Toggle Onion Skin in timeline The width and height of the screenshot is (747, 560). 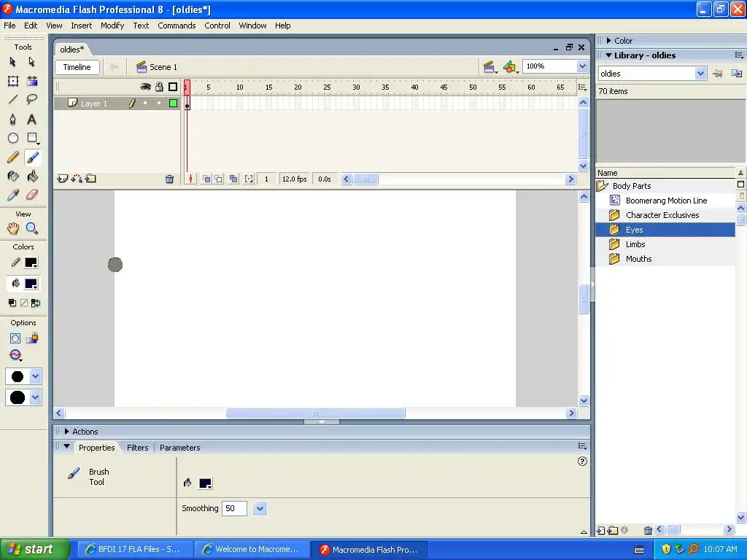[x=206, y=179]
